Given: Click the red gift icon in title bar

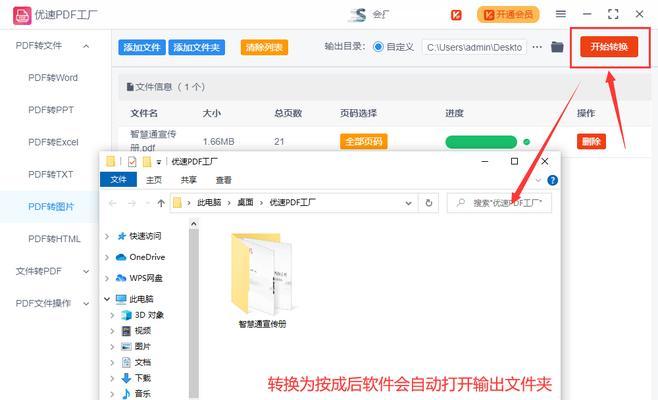Looking at the screenshot, I should pyautogui.click(x=456, y=15).
